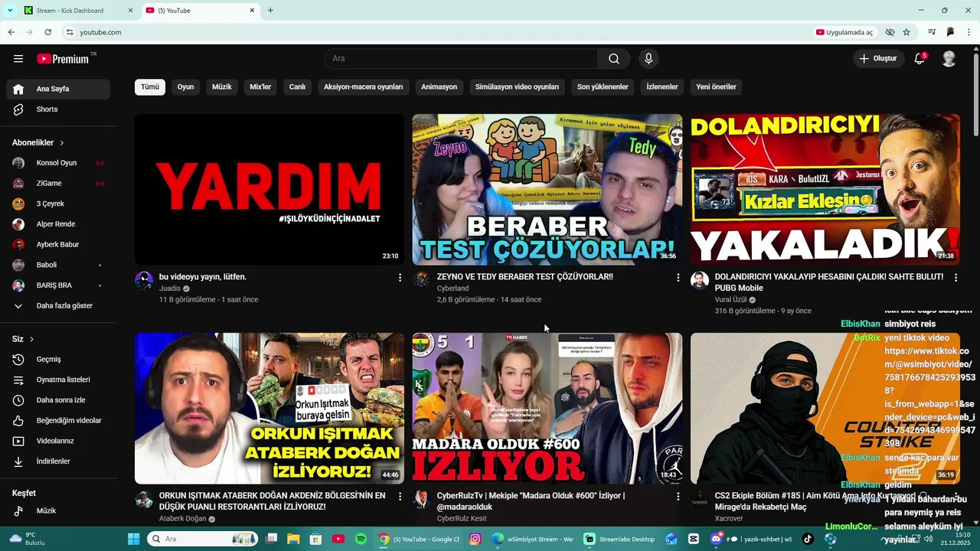980x551 pixels.
Task: Open Alper Rende subscription channel
Action: coord(58,224)
